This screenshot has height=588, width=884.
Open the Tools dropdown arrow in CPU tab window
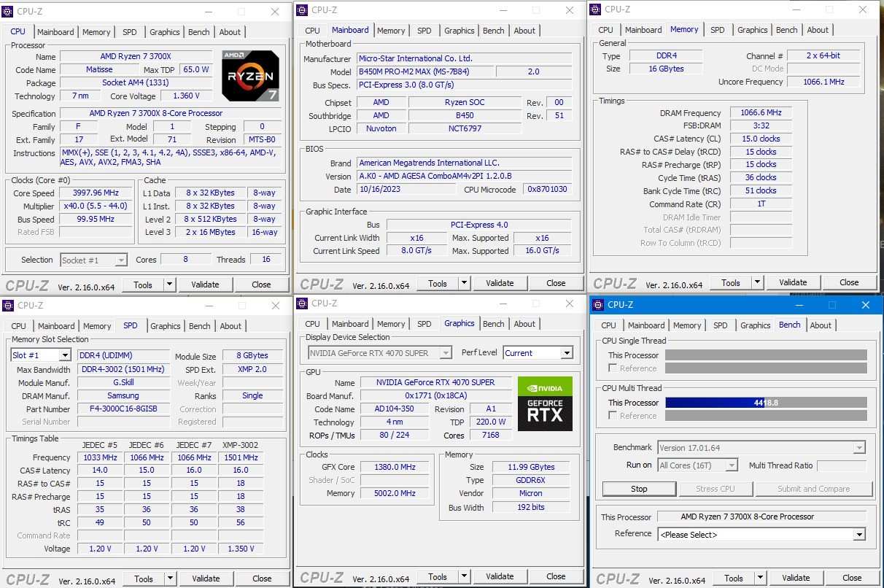(169, 285)
